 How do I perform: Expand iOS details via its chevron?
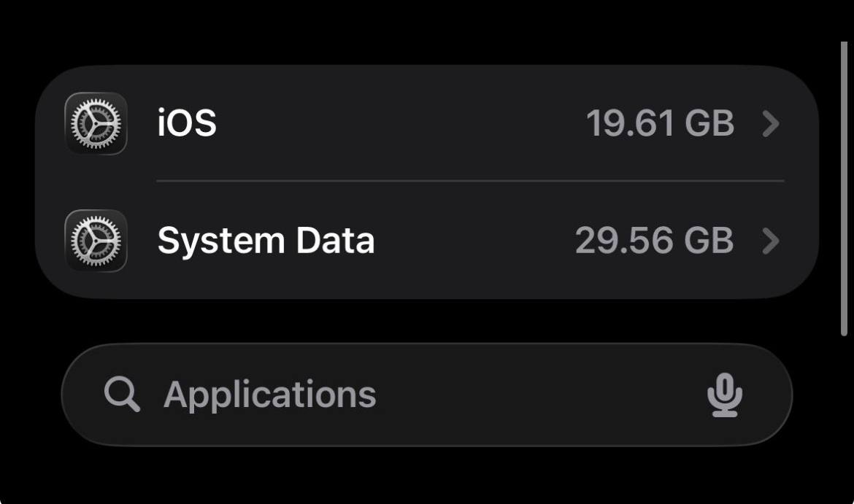(770, 124)
